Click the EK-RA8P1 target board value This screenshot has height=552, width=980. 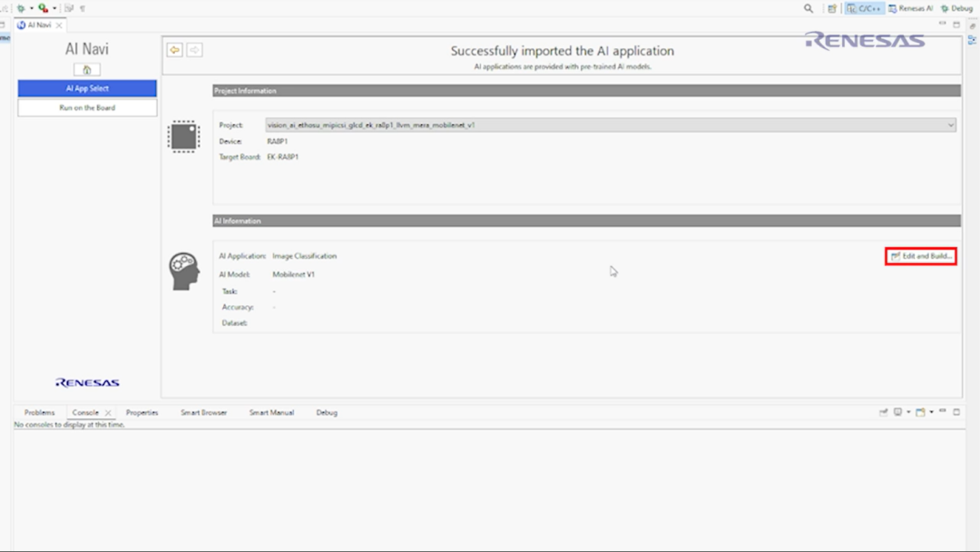[282, 157]
